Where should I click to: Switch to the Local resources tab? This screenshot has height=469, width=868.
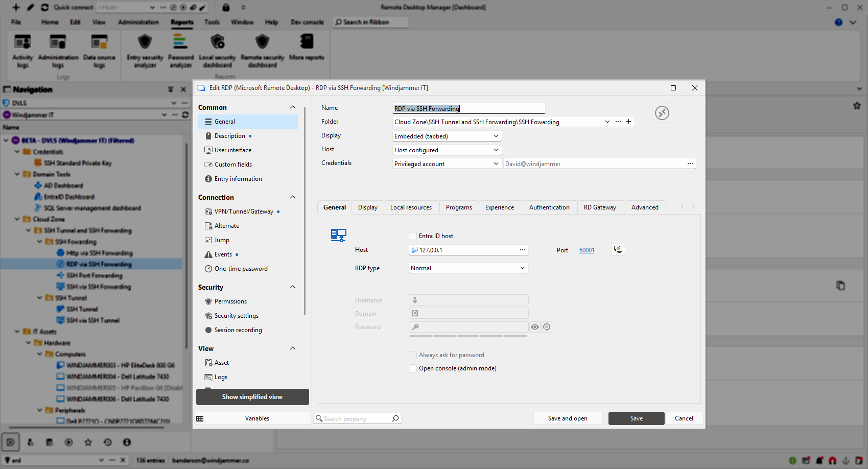(x=411, y=207)
